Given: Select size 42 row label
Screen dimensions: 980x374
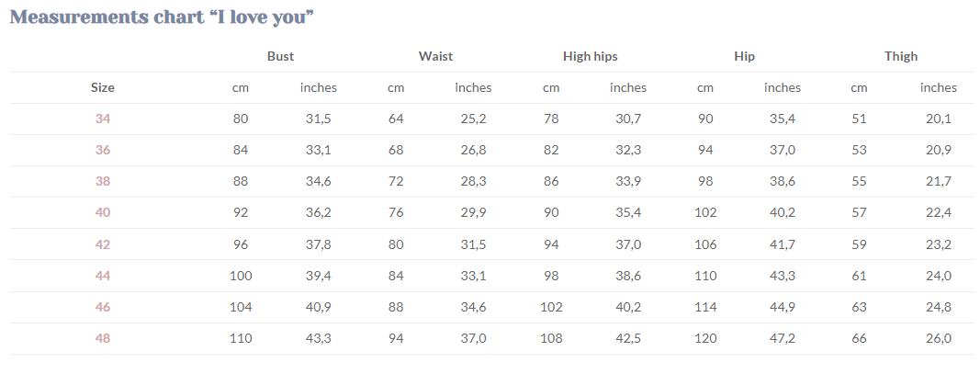Looking at the screenshot, I should tap(103, 244).
